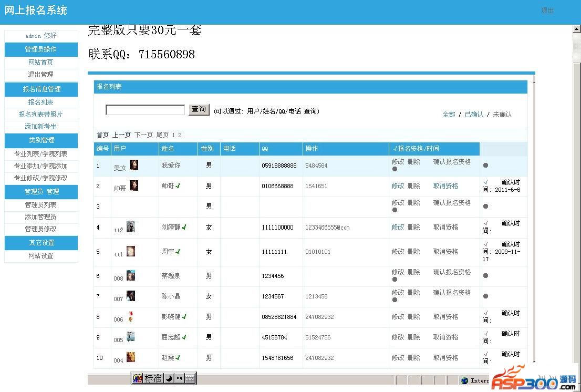The width and height of the screenshot is (581, 392).
Task: Open 报名列表带照片 sidebar item
Action: pos(41,115)
